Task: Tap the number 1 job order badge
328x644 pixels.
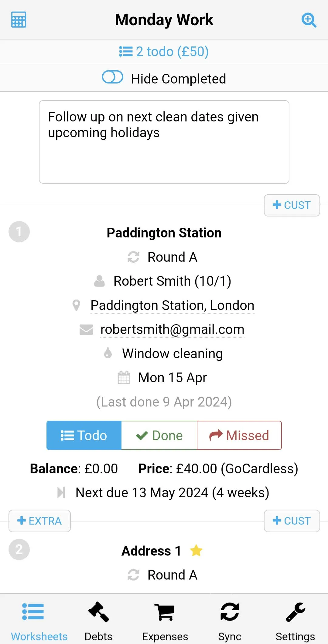Action: (19, 232)
